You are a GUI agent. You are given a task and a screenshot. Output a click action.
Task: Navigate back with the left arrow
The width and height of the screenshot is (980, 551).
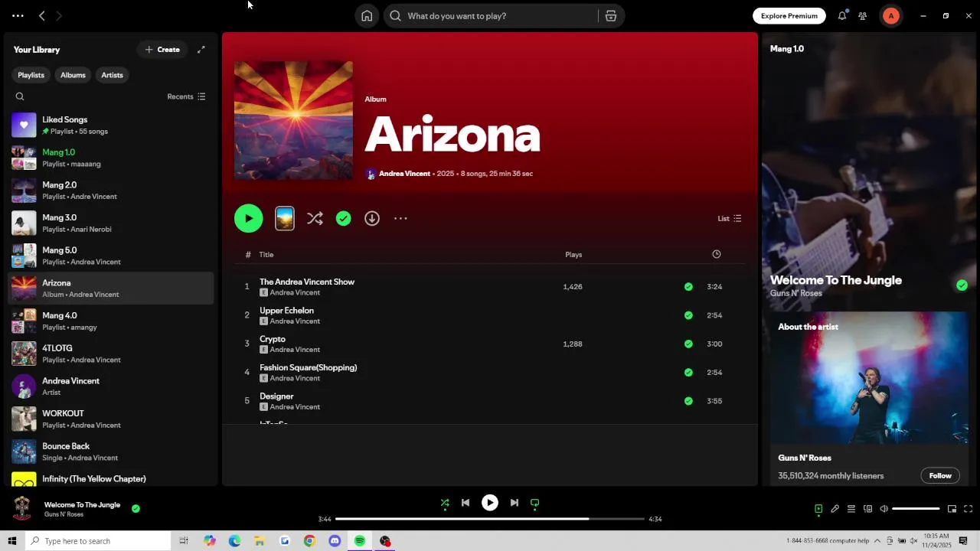(42, 16)
